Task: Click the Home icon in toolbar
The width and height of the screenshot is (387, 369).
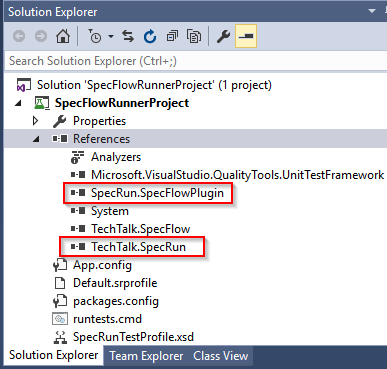Action: click(63, 36)
